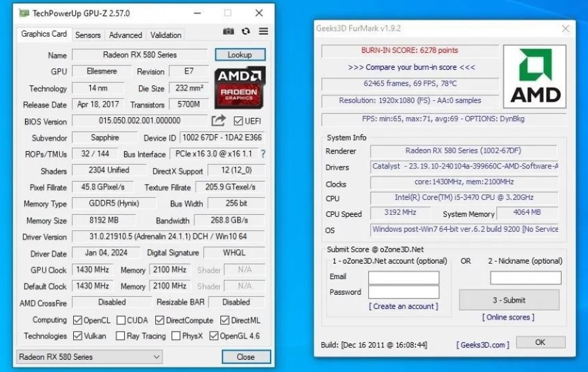Click the AMD CrossFire Disabled value

click(112, 302)
